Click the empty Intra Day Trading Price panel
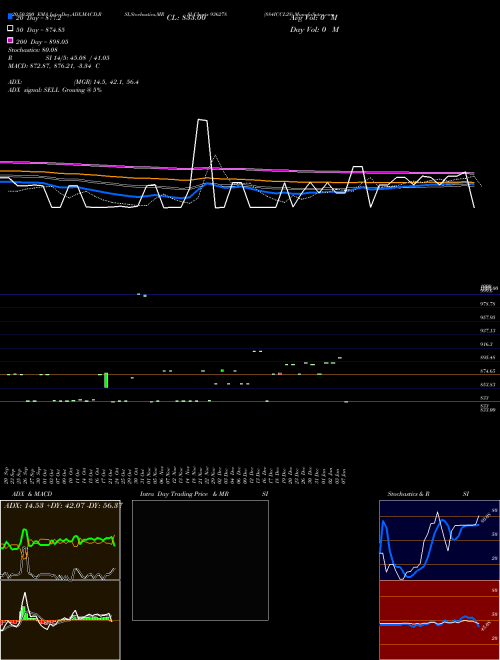 (x=200, y=560)
